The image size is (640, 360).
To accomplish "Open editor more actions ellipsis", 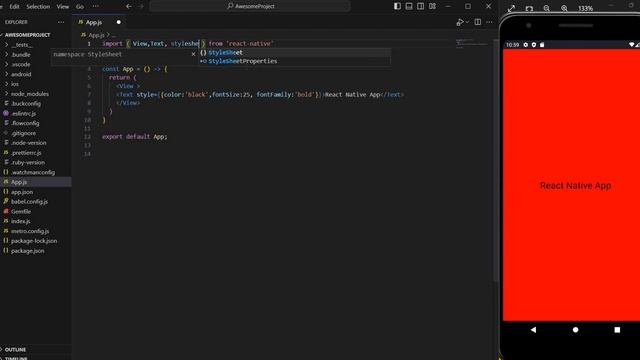I will 489,22.
